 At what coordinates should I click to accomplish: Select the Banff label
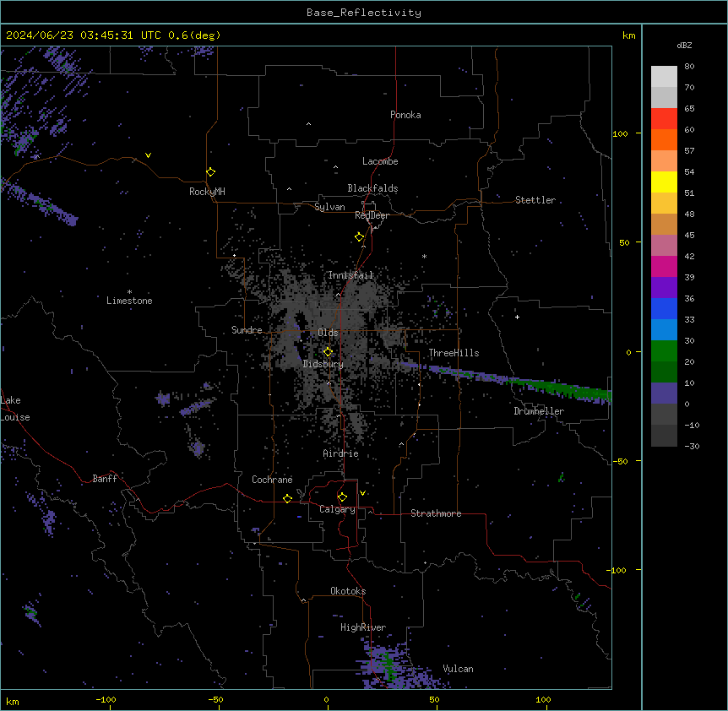[x=105, y=479]
